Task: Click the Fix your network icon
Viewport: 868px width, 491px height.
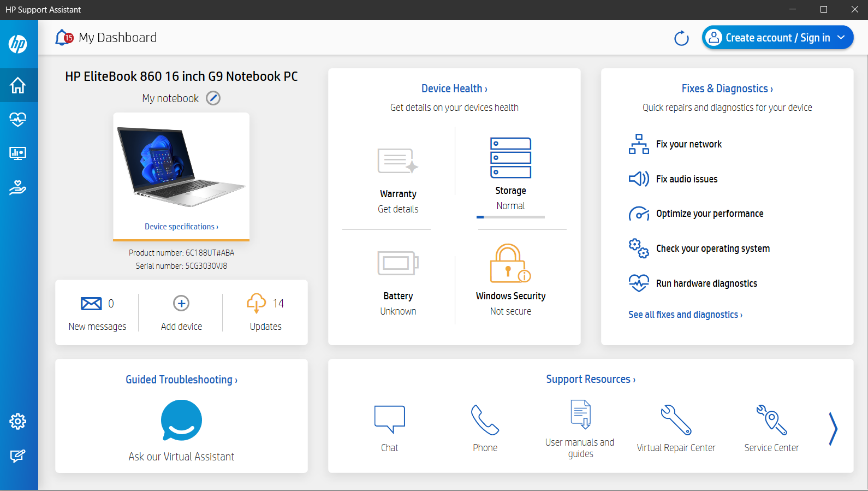Action: coord(639,144)
